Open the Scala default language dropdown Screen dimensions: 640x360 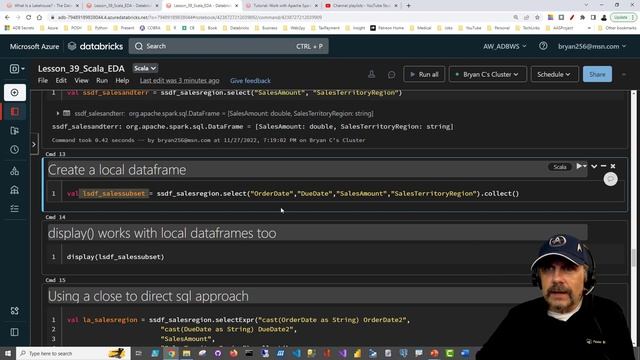coord(144,68)
